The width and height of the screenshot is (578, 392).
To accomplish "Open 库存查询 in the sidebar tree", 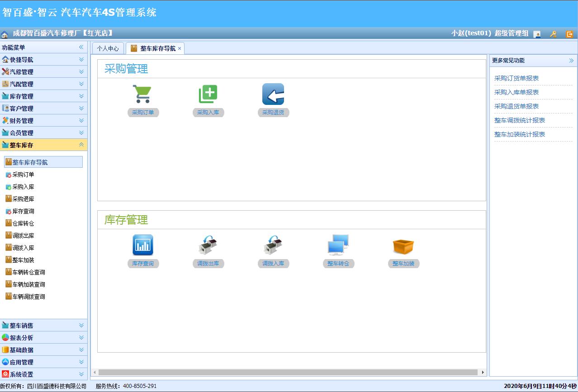I will [x=23, y=211].
